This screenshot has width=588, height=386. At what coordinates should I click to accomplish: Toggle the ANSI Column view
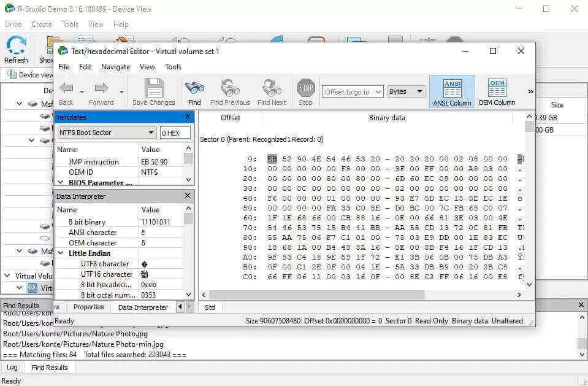452,91
